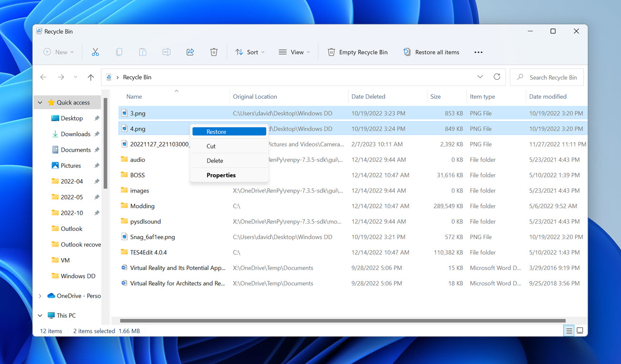Select the 2022-10 folder in sidebar

pos(72,213)
